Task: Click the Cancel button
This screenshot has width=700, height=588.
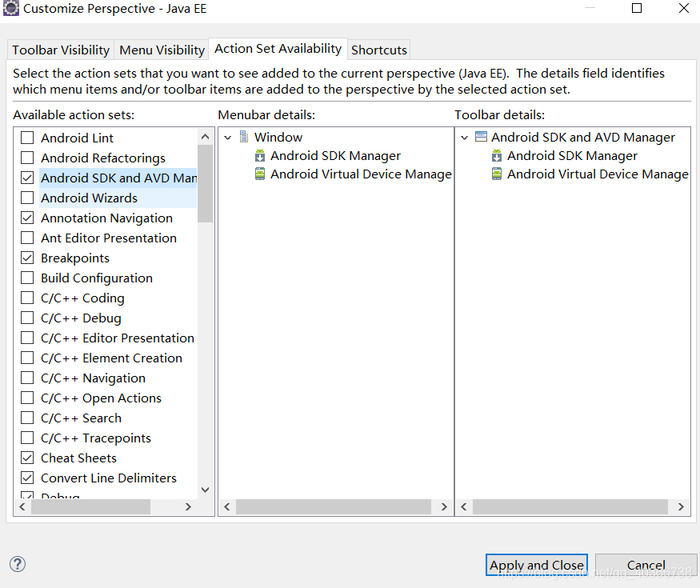Action: point(646,566)
